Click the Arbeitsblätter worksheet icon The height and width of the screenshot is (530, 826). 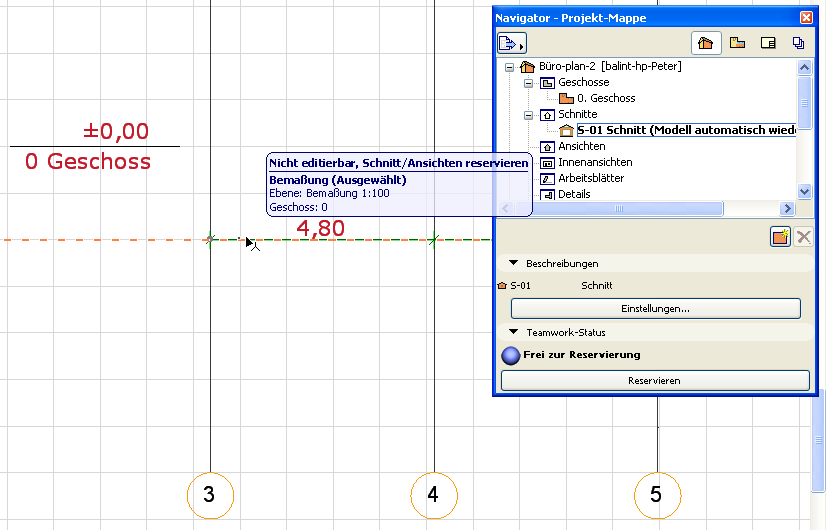547,179
